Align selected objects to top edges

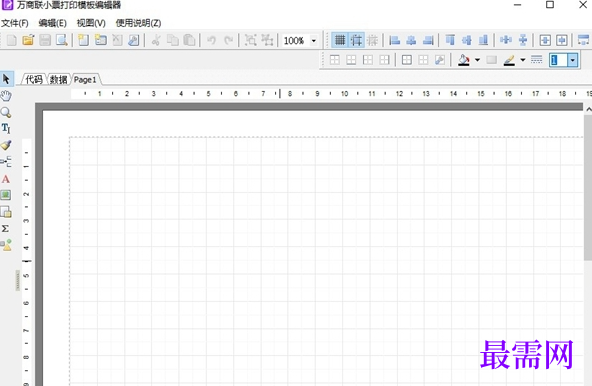[450, 40]
